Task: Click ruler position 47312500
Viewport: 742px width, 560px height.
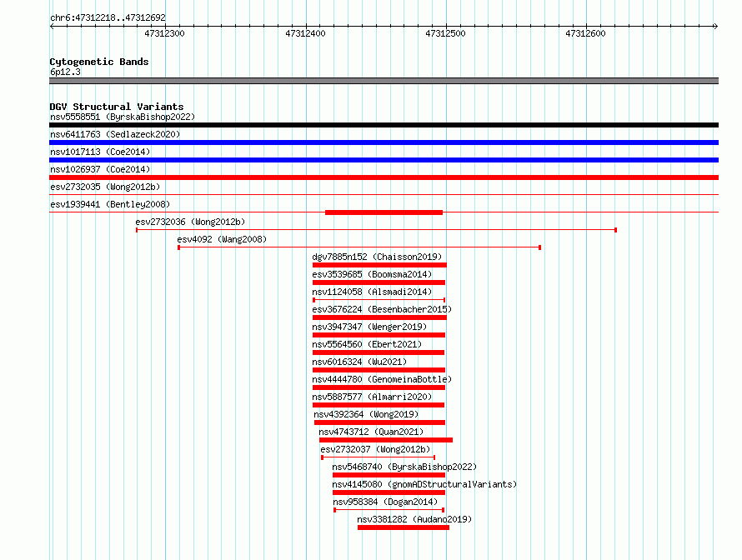Action: 445,33
